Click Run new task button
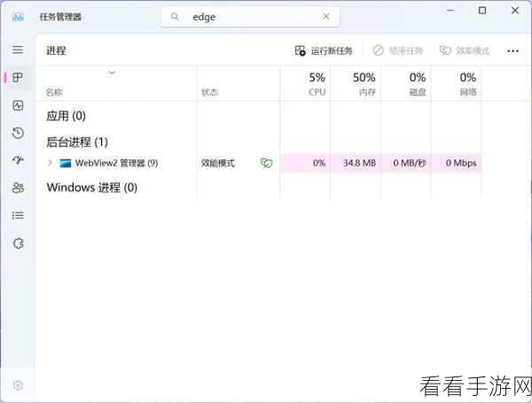Image resolution: width=532 pixels, height=403 pixels. (324, 50)
